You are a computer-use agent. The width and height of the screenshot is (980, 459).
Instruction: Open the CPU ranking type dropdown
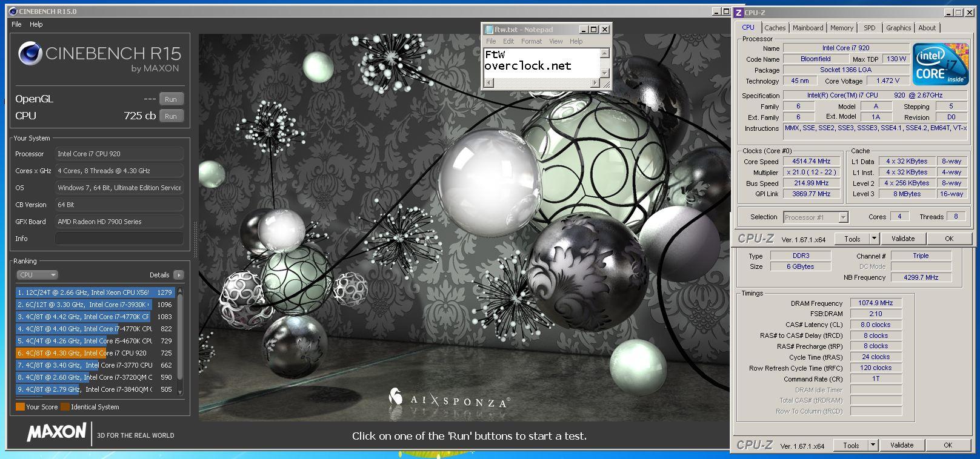37,275
